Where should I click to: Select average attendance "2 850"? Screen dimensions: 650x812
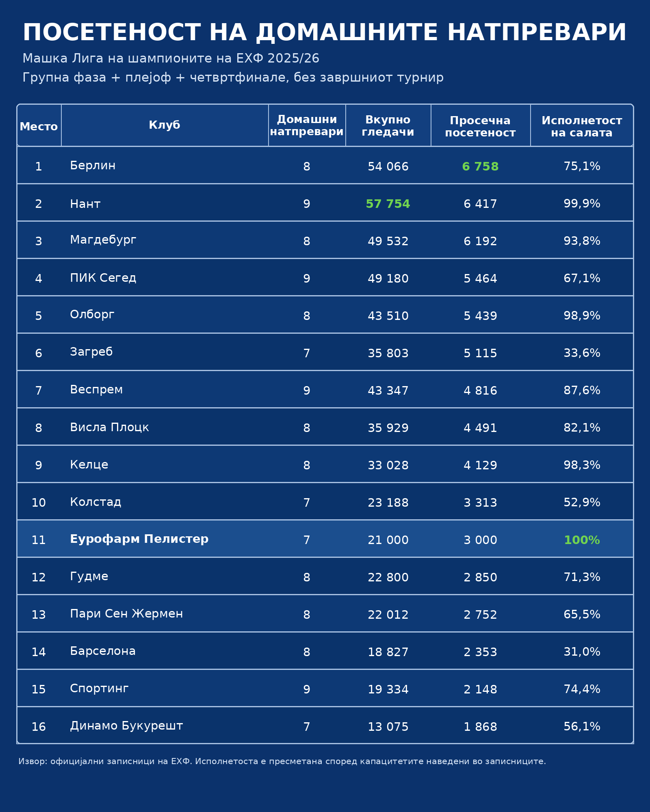pyautogui.click(x=480, y=577)
